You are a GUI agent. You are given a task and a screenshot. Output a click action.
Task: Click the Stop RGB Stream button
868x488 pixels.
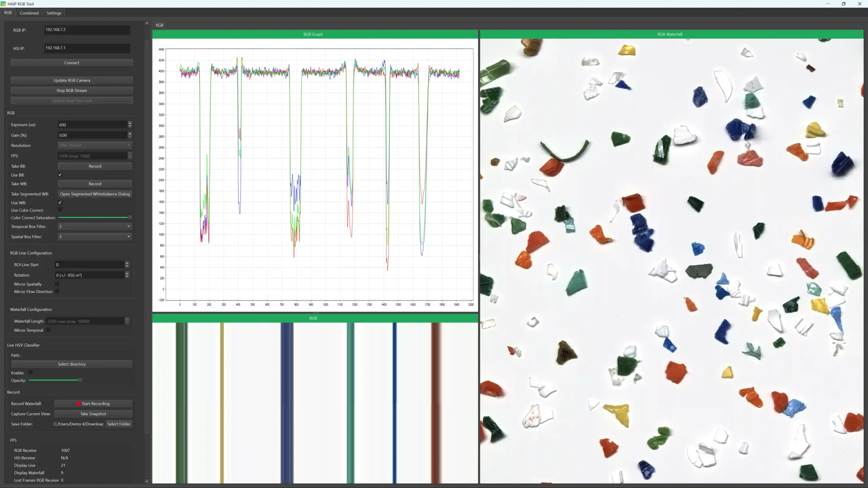[x=72, y=90]
